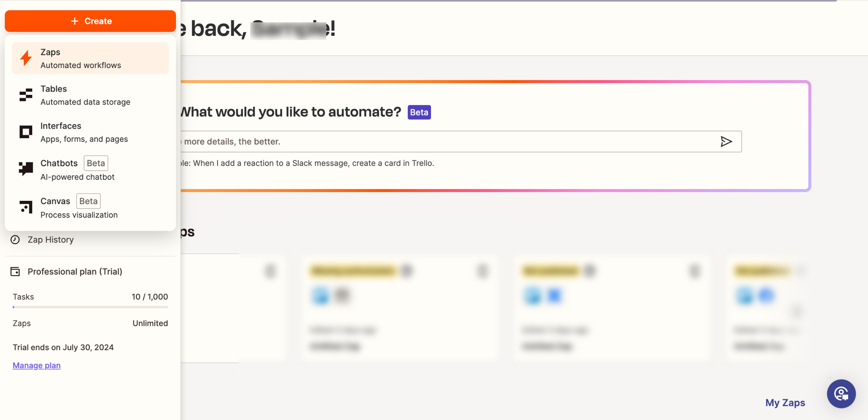Open Zap History in sidebar

point(51,240)
